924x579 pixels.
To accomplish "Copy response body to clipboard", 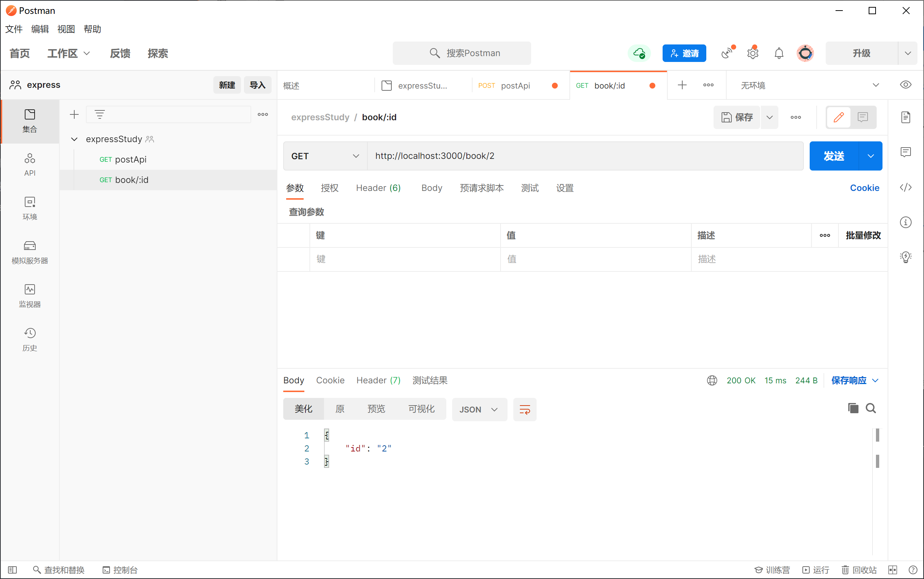I will [x=853, y=408].
